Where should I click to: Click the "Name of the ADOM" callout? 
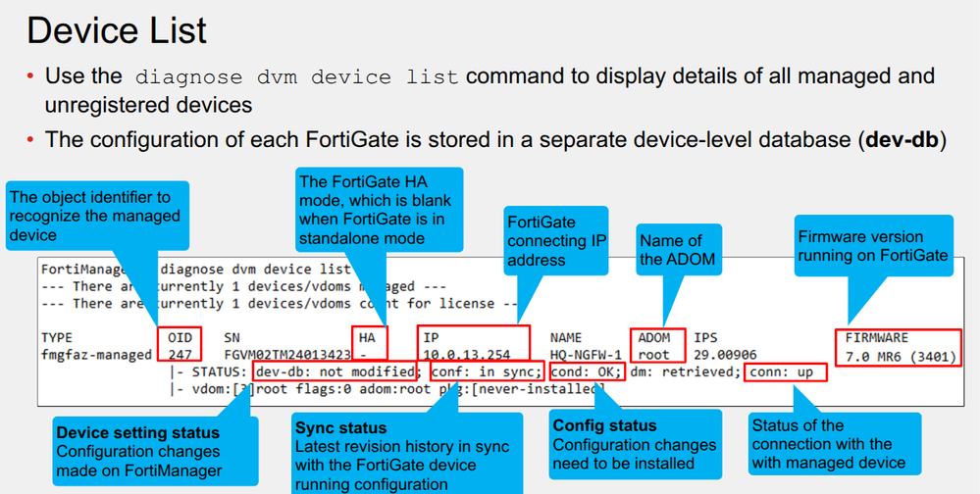point(679,249)
